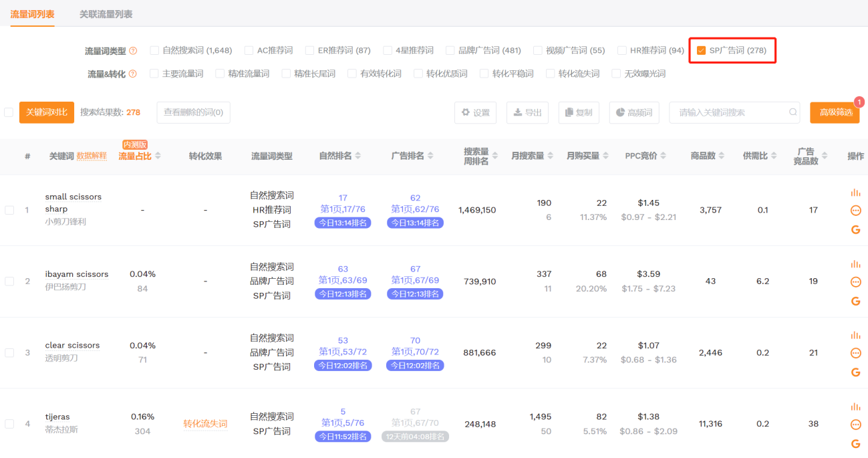Open 高级筛选 advanced filter
868x458 pixels.
[x=835, y=112]
